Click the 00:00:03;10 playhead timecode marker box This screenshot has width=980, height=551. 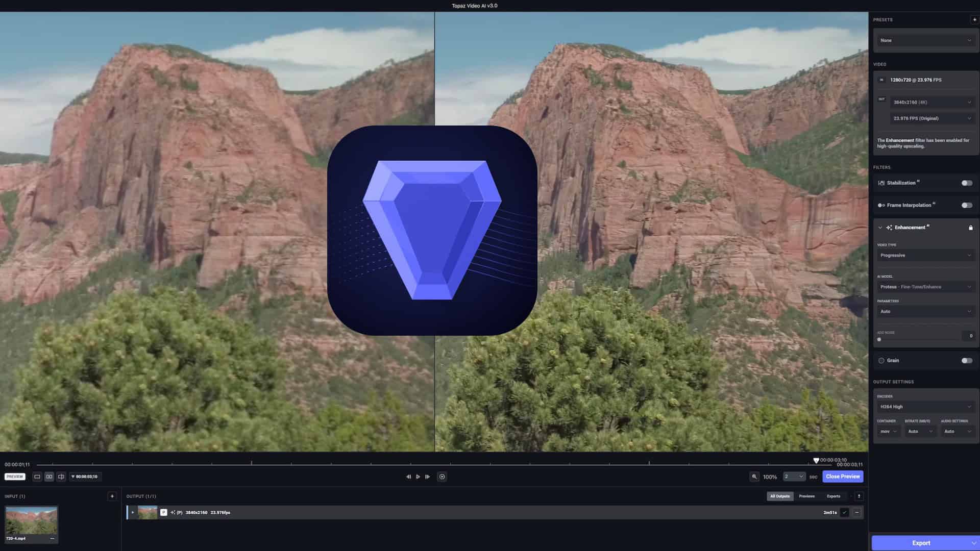pos(85,477)
